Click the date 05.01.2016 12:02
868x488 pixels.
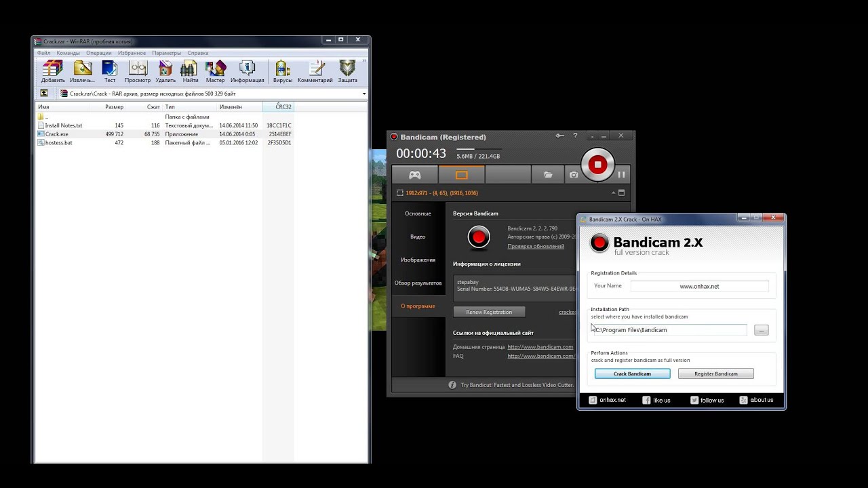pyautogui.click(x=238, y=143)
